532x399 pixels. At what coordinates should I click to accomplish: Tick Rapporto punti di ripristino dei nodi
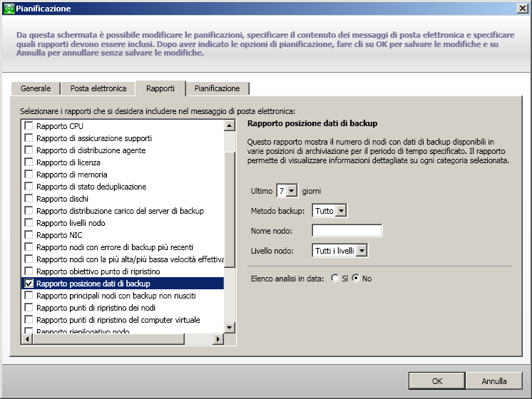coord(29,308)
